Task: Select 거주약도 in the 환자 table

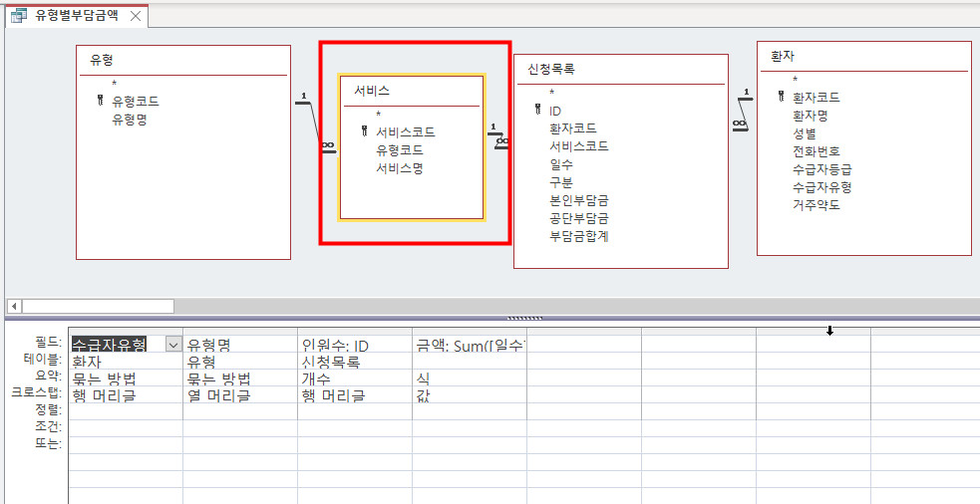Action: tap(816, 205)
